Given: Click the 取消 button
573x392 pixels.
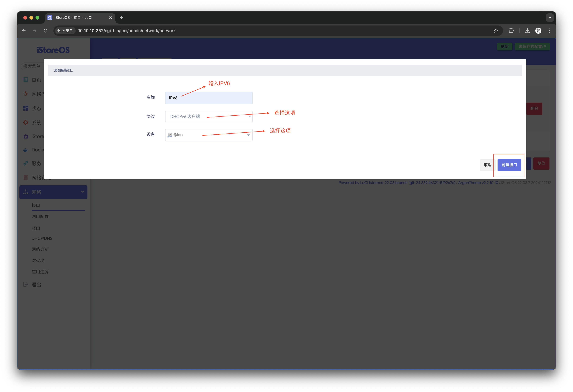Looking at the screenshot, I should (x=487, y=165).
